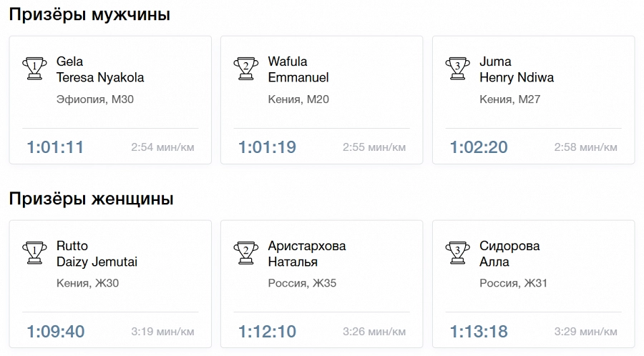The image size is (644, 356).
Task: Click first-place trophy icon beside Rutto
Action: click(x=34, y=252)
